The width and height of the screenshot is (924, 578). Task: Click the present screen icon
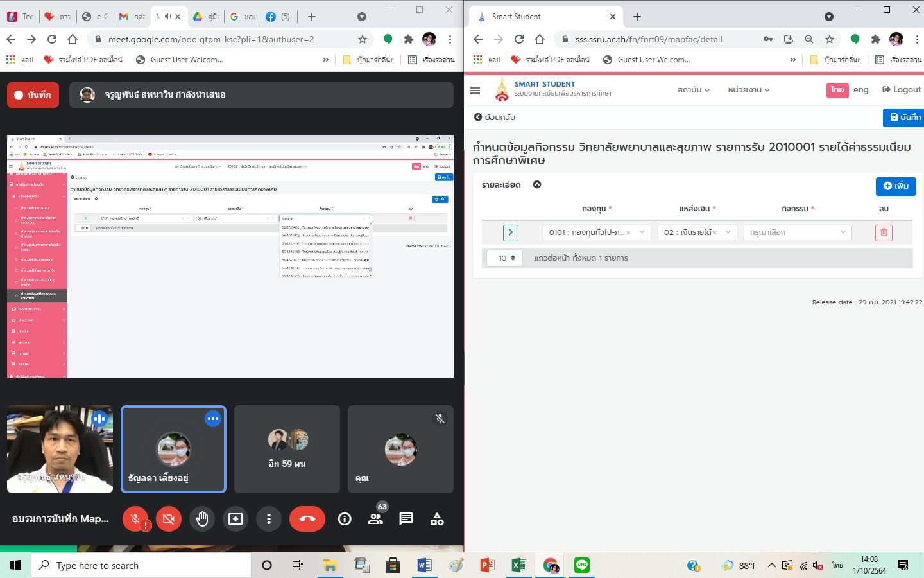pos(235,519)
